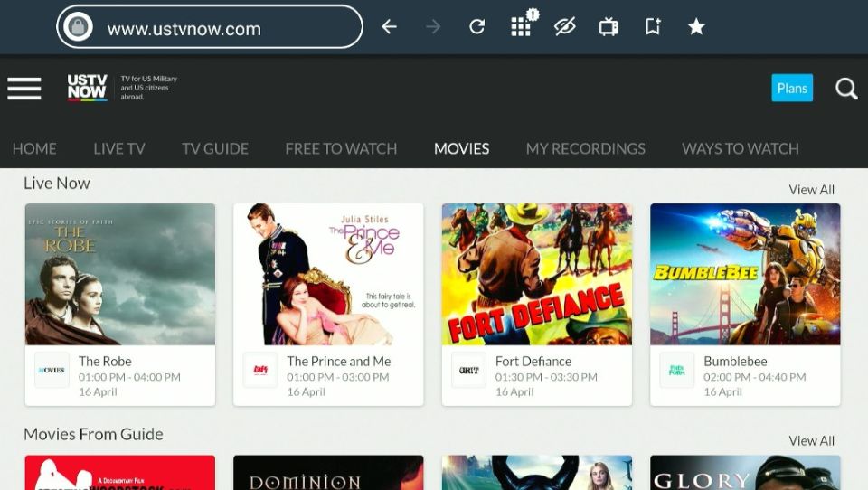Click the title text 'Bumblebee'

tap(735, 361)
